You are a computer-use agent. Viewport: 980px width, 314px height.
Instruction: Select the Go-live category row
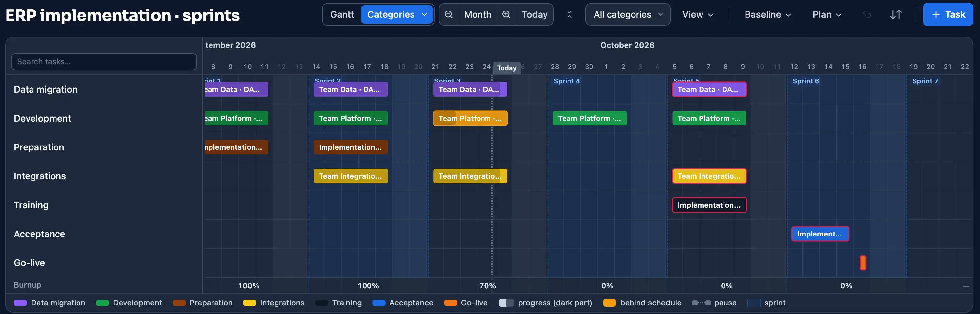click(104, 263)
